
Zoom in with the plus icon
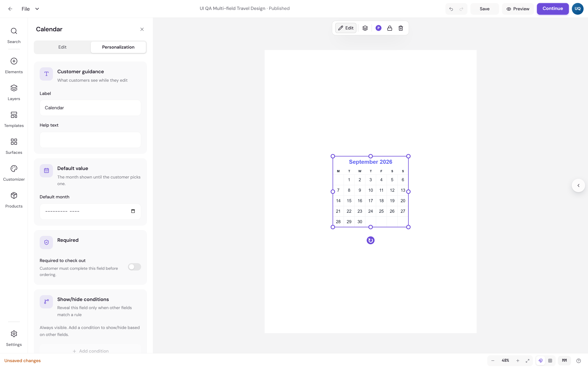518,361
